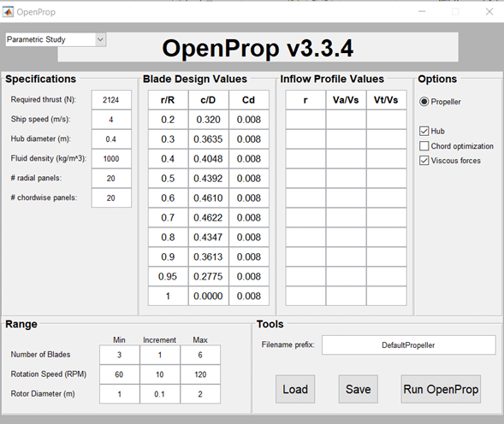The width and height of the screenshot is (504, 424).
Task: Select c/D cell with value 0.4622
Action: [x=208, y=218]
